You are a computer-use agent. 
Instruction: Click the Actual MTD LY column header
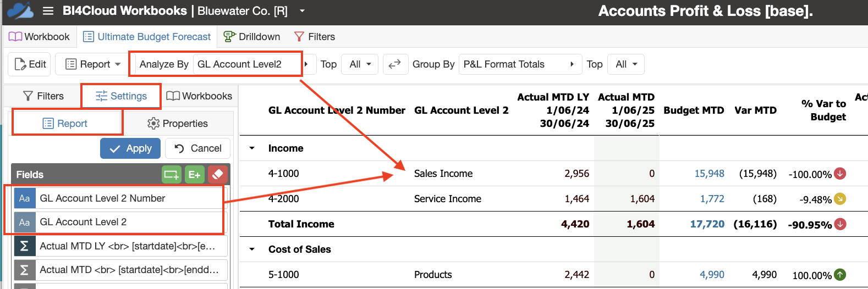(x=553, y=110)
